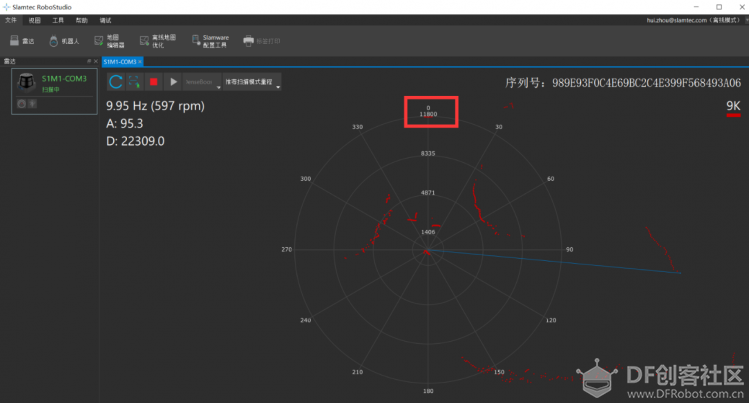This screenshot has width=749, height=403.
Task: Start scanning with the play button
Action: (173, 82)
